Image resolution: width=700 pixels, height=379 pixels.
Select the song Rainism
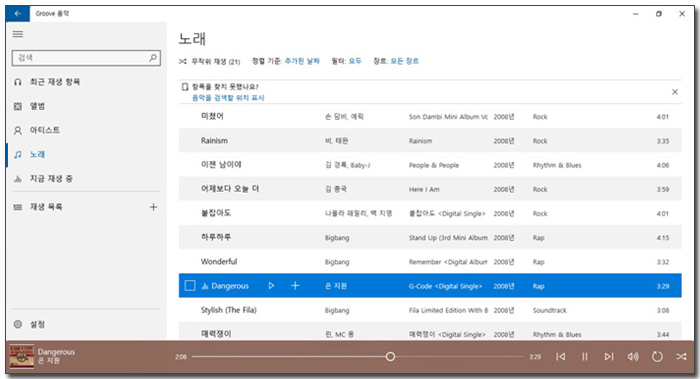pyautogui.click(x=214, y=141)
